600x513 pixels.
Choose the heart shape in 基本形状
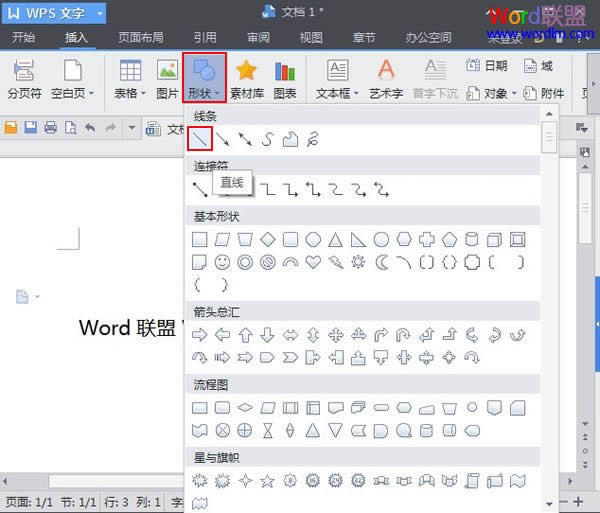(x=313, y=262)
